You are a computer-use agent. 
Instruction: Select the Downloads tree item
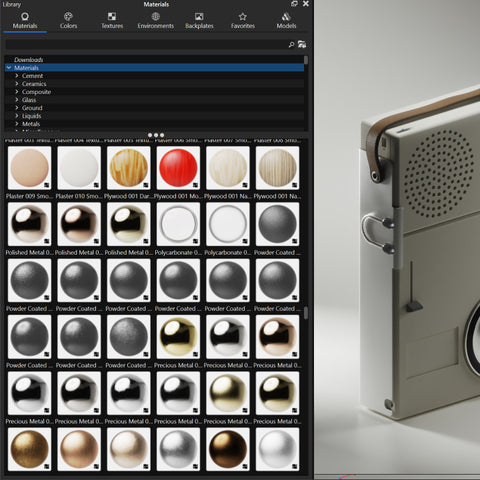point(29,60)
